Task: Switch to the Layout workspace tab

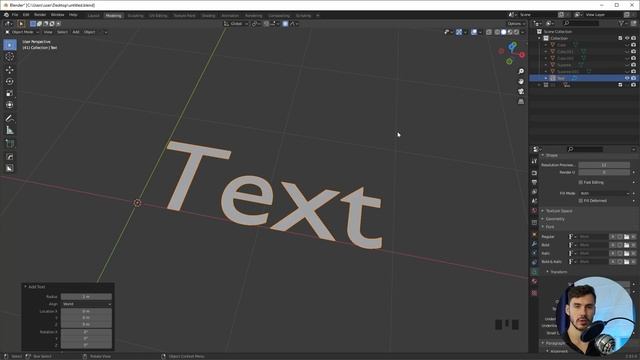Action: pos(93,16)
